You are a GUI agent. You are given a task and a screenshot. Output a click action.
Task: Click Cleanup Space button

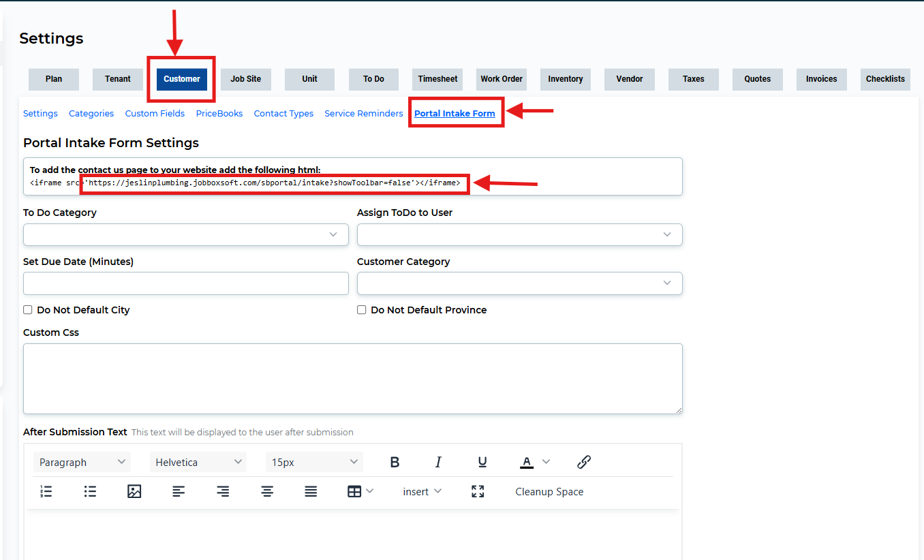point(549,491)
